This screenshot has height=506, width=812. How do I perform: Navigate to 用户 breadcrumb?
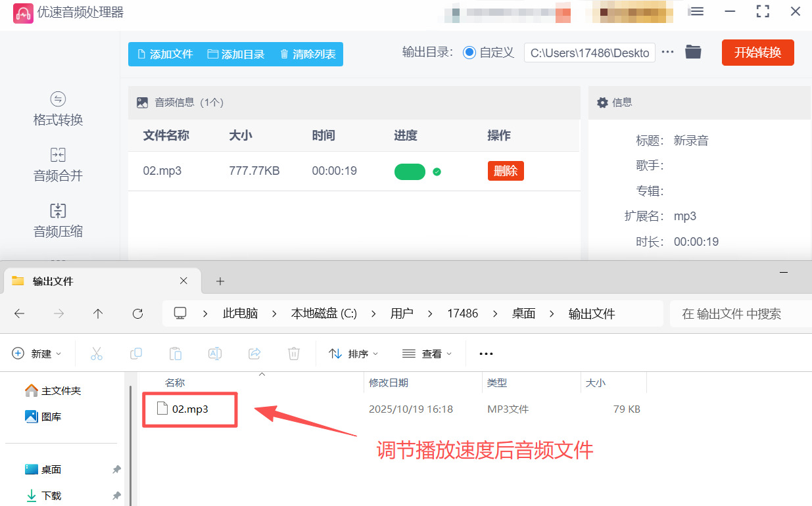pos(402,313)
